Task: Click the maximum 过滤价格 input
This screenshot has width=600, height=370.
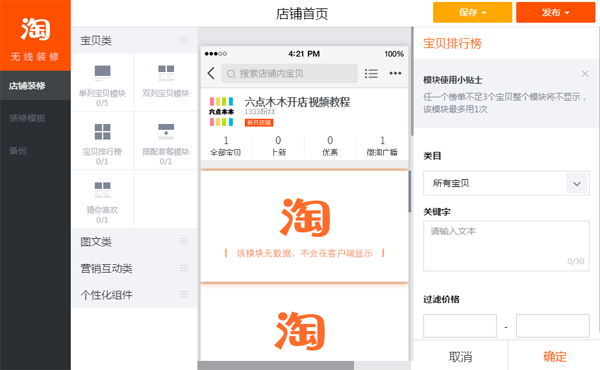Action: (553, 326)
